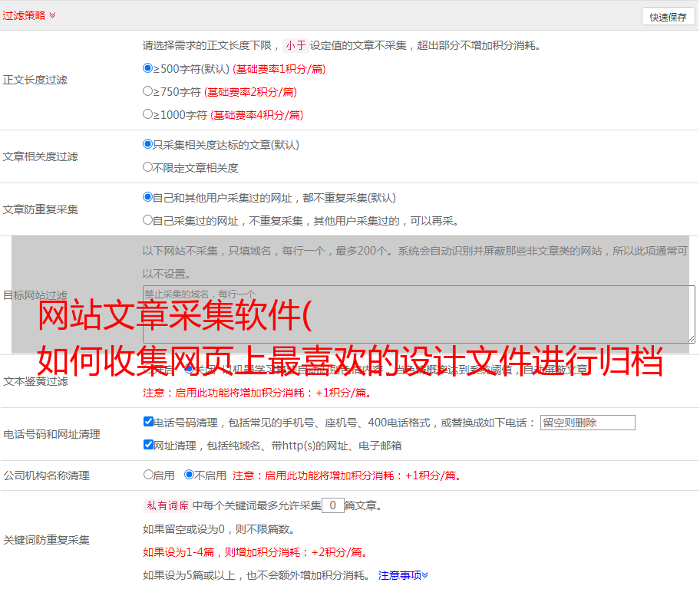
Task: Click the 小于 highlighted tag
Action: 296,45
